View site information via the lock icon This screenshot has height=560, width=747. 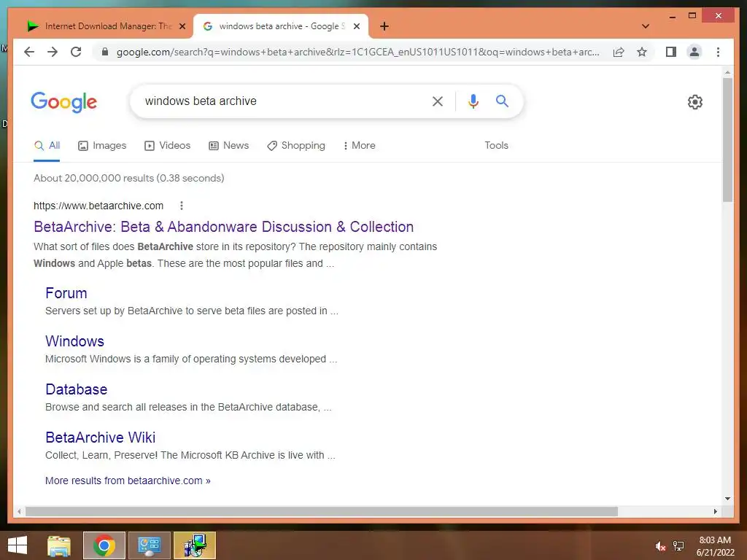105,52
